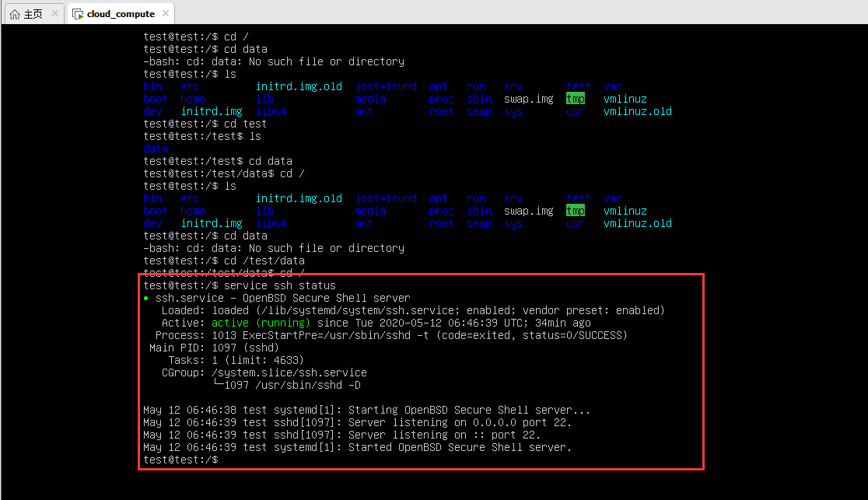Click the Main PID 1097 value
Screen dimensions: 868x500
pyautogui.click(x=224, y=348)
